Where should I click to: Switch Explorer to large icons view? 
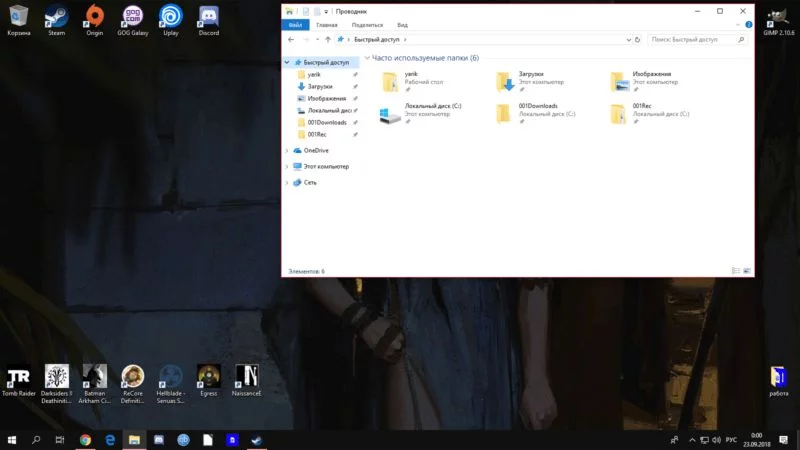(x=746, y=271)
